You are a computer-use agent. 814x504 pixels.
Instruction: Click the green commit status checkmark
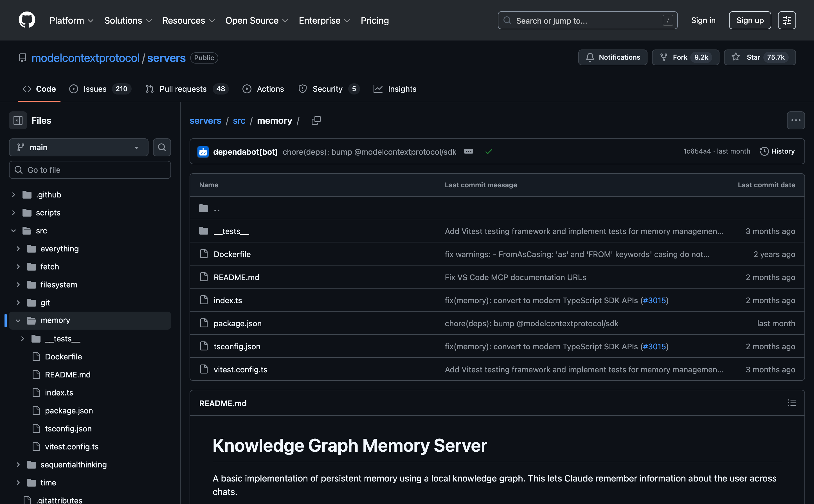point(489,152)
